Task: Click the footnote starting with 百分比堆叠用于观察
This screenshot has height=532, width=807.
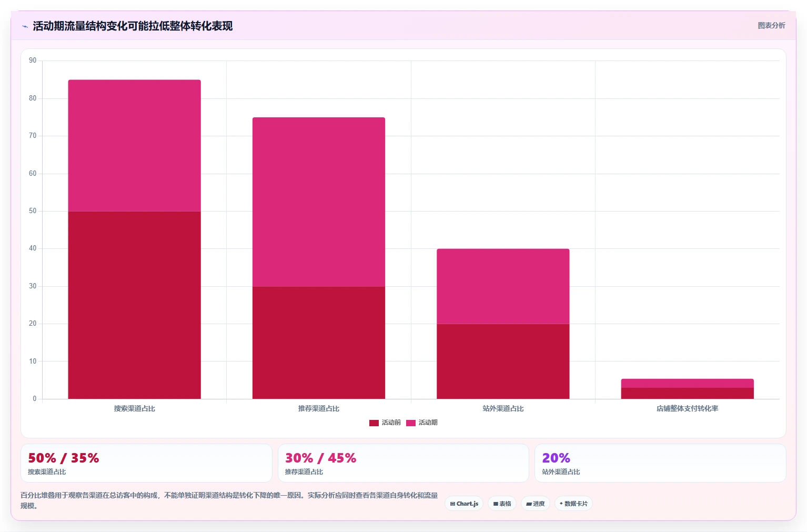Action: pos(229,500)
